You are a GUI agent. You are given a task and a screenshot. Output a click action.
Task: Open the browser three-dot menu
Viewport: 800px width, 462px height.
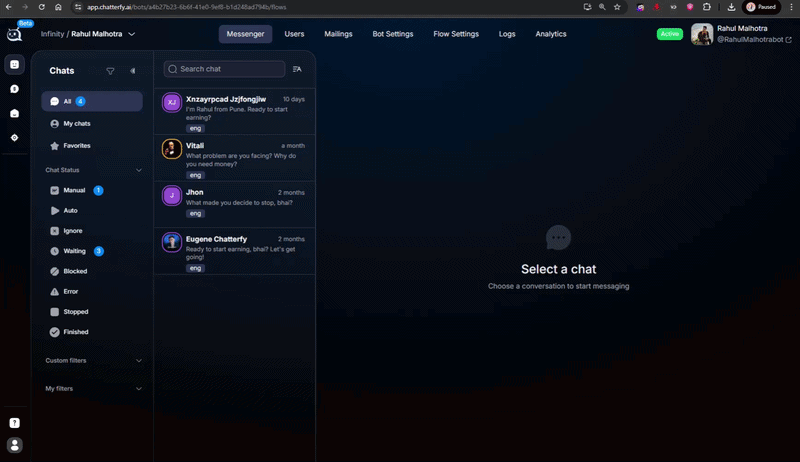coord(791,7)
